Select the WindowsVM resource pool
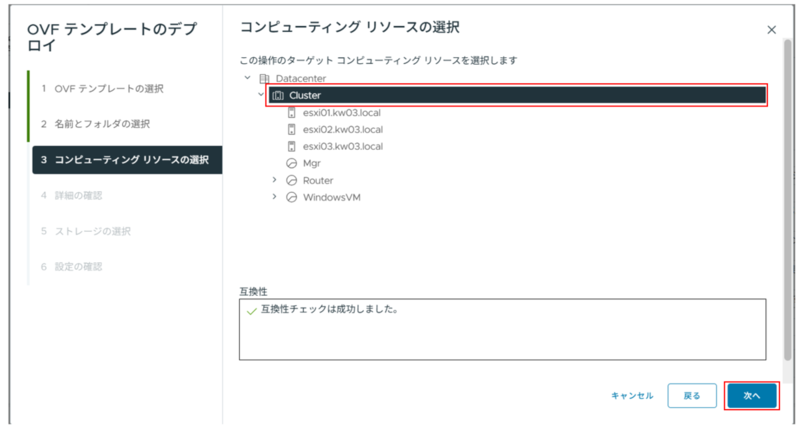The height and width of the screenshot is (429, 800). point(332,197)
